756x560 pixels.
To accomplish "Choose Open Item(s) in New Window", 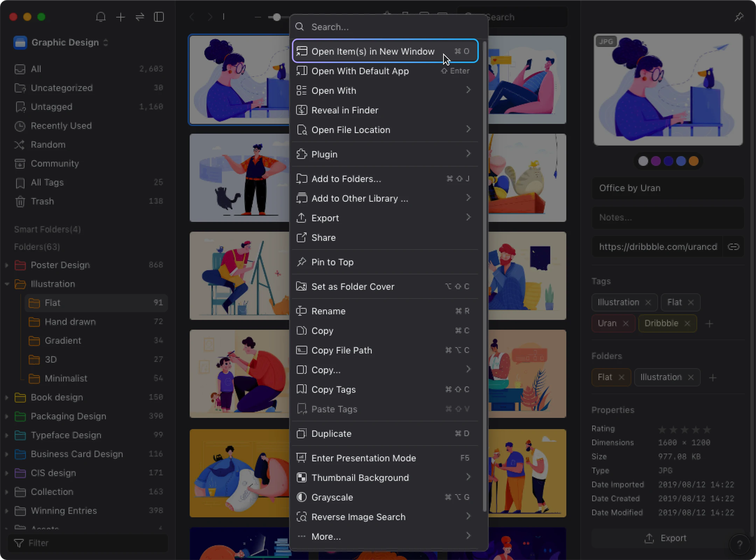I will coord(385,51).
